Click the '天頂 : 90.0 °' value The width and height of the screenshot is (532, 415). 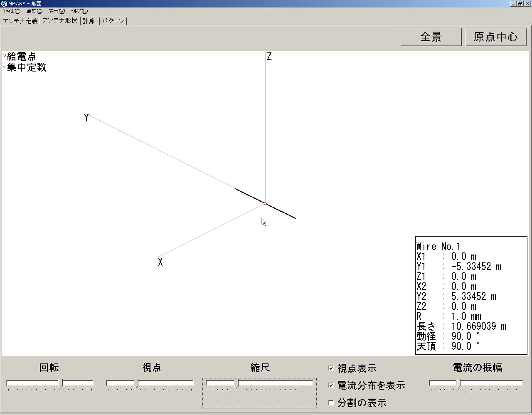pos(448,346)
